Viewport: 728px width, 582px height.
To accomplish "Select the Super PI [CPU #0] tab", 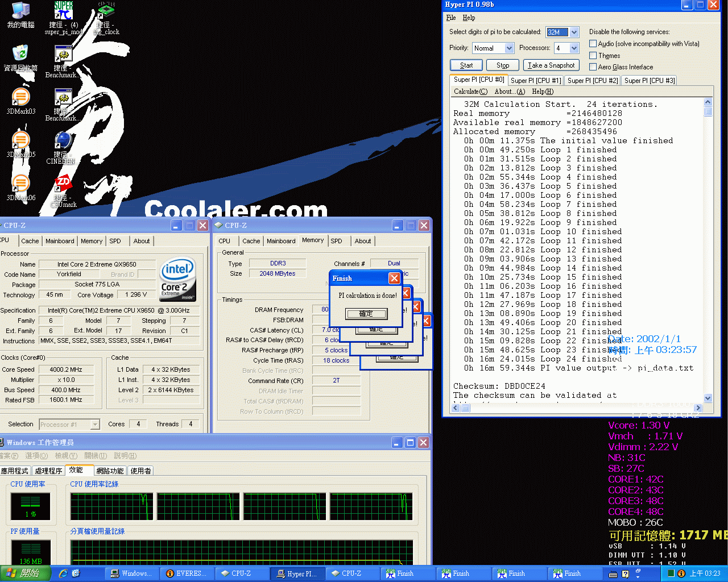I will point(479,80).
